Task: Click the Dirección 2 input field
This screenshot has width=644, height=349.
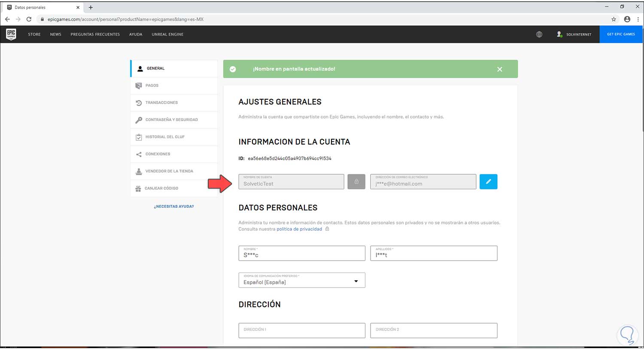Action: click(x=434, y=331)
